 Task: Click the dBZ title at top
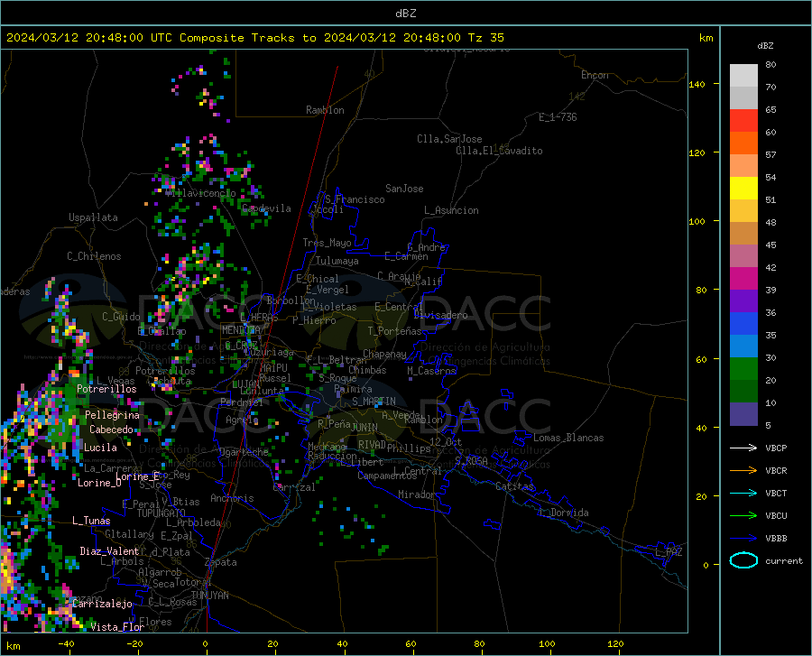pyautogui.click(x=405, y=14)
